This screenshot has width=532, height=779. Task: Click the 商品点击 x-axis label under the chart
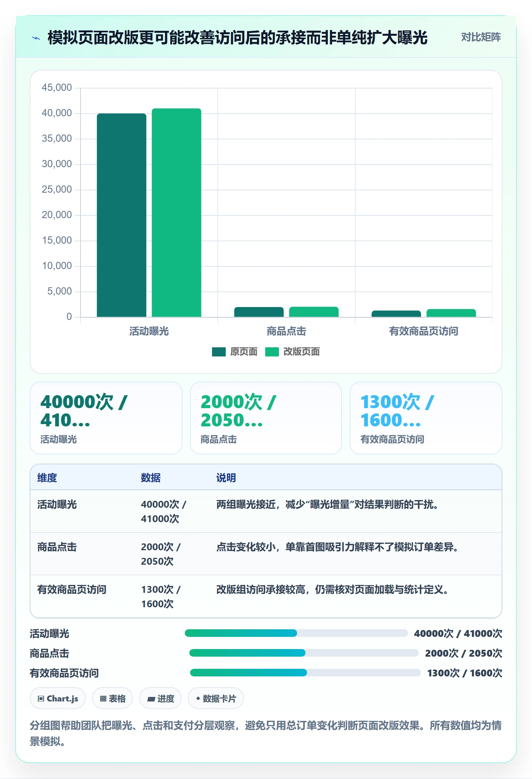[x=287, y=331]
